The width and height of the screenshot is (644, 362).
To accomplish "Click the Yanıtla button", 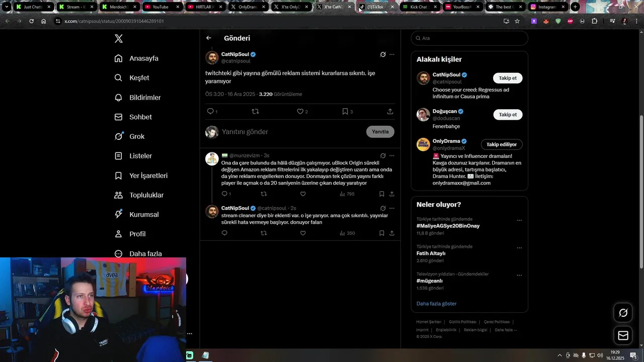I will tap(380, 132).
